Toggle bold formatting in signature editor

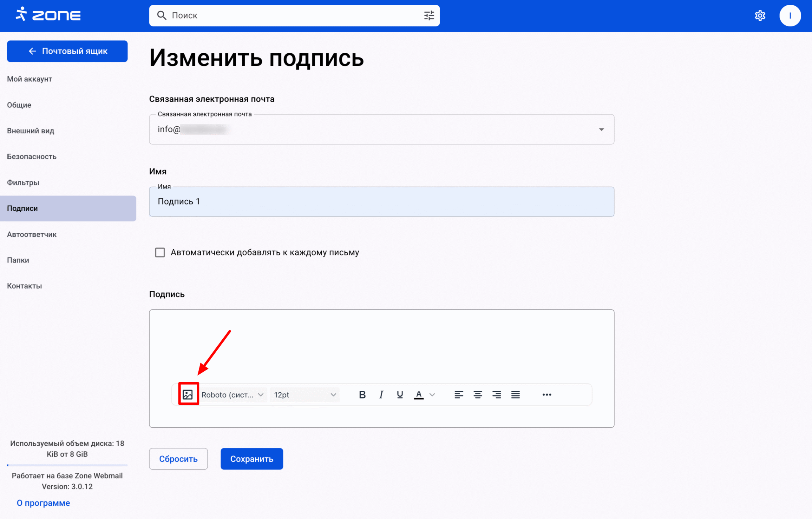(x=362, y=395)
